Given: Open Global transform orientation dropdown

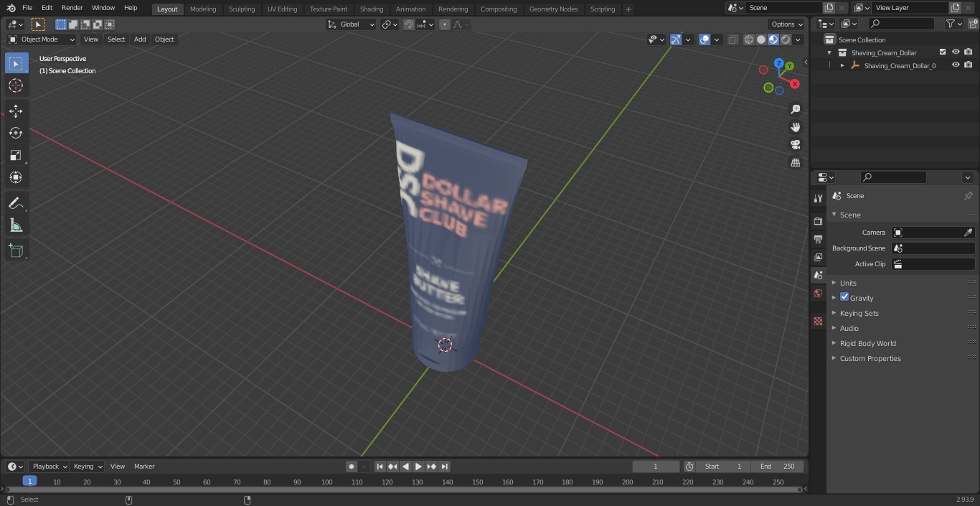Looking at the screenshot, I should [x=352, y=24].
